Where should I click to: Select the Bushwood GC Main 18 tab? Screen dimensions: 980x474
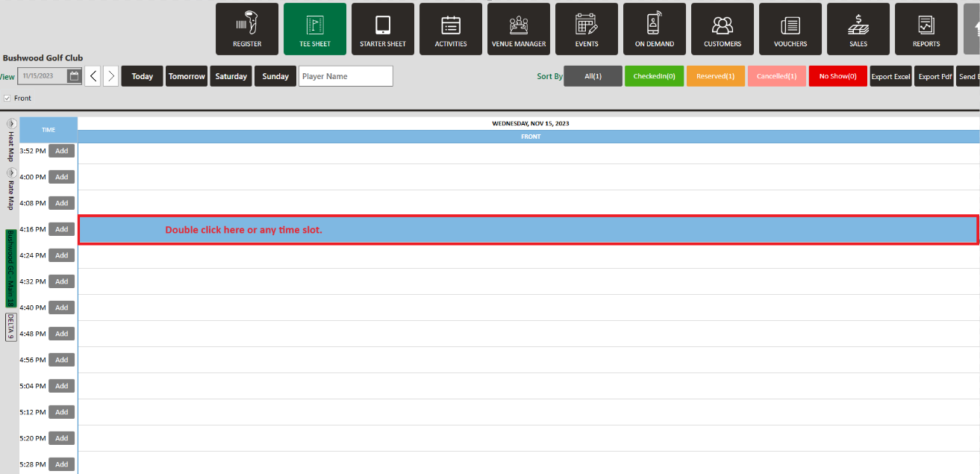(x=10, y=269)
